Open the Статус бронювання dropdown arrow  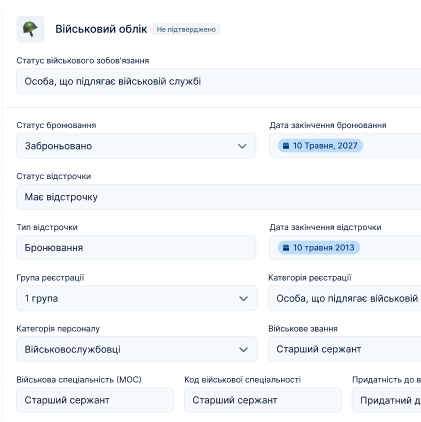tap(242, 146)
